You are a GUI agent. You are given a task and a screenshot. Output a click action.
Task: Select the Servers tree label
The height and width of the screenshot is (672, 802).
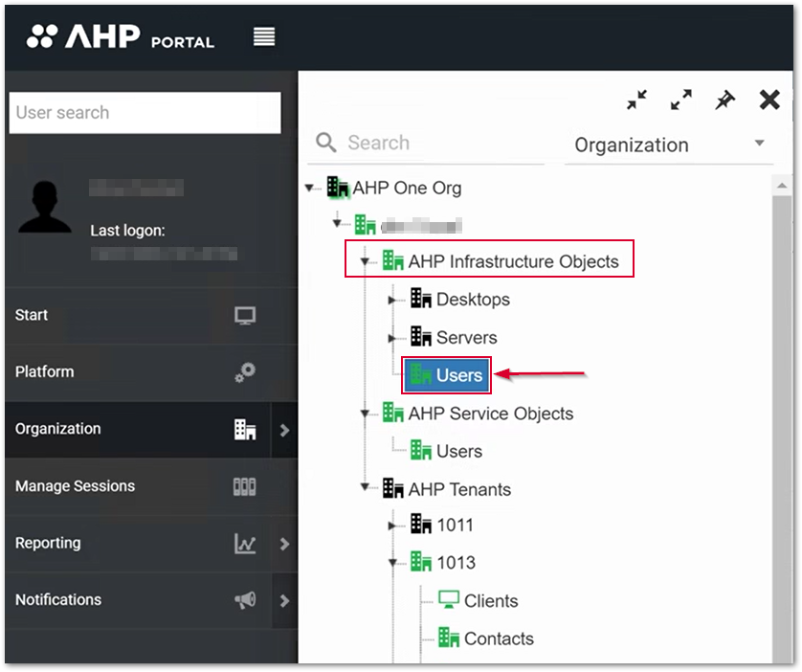click(x=466, y=338)
